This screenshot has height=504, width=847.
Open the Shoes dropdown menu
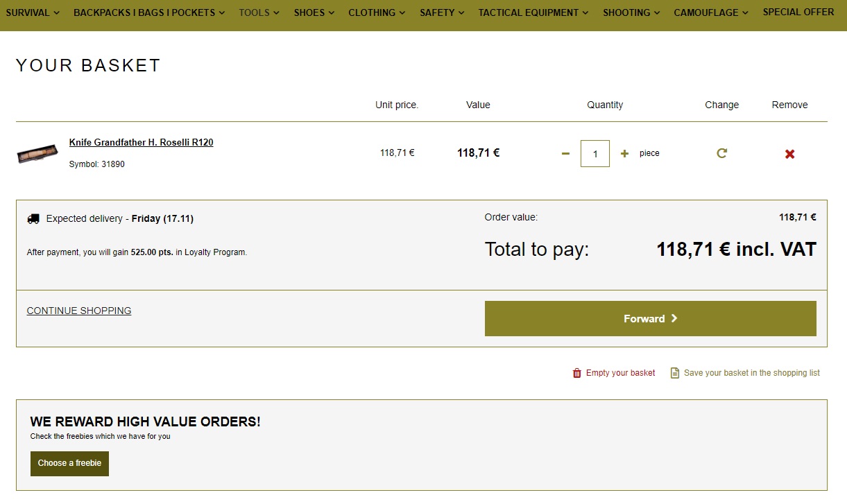[x=314, y=12]
